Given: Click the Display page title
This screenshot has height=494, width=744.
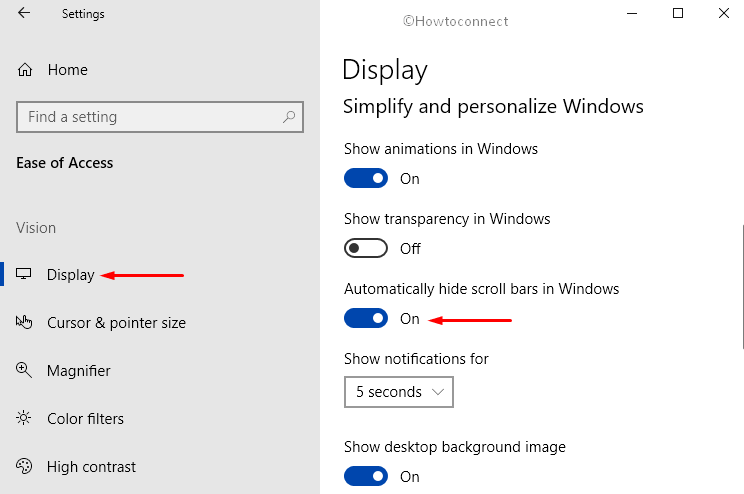Looking at the screenshot, I should [x=385, y=70].
